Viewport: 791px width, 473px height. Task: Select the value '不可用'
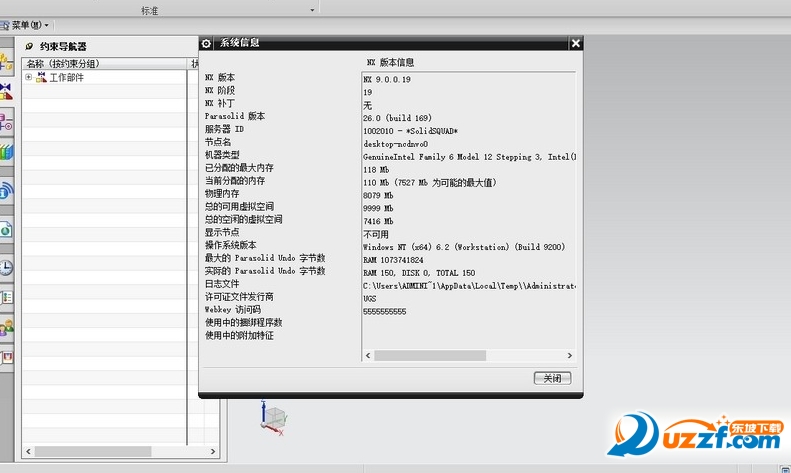coord(376,234)
